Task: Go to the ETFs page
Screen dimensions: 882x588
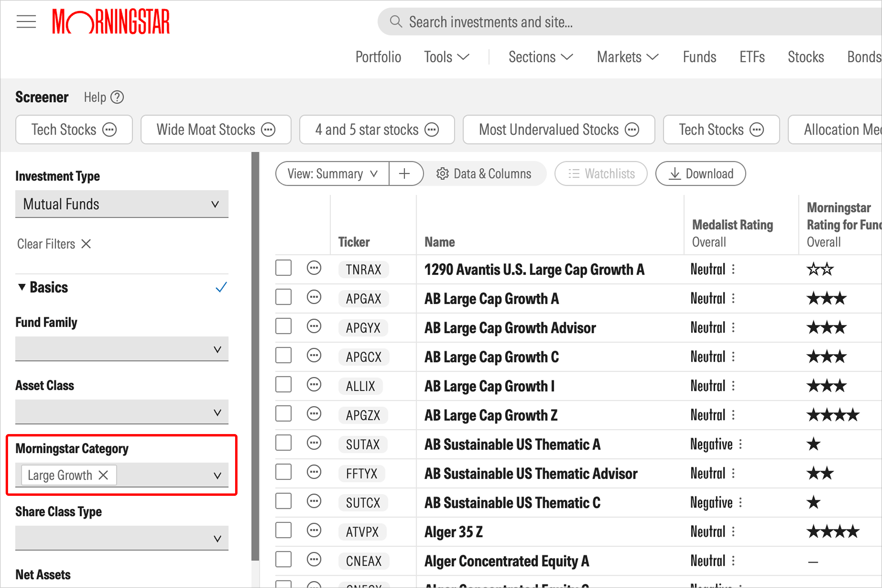Action: click(752, 57)
